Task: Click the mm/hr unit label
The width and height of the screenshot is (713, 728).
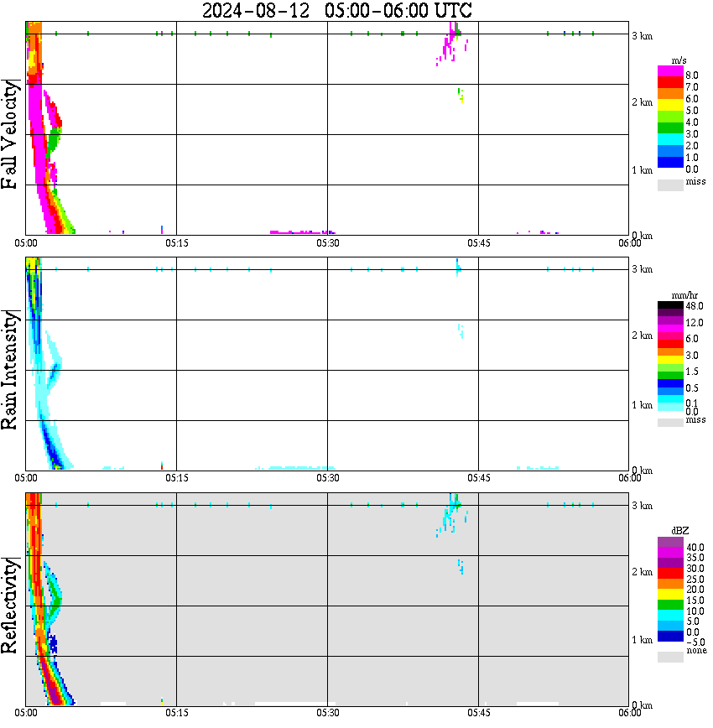Action: (x=684, y=295)
